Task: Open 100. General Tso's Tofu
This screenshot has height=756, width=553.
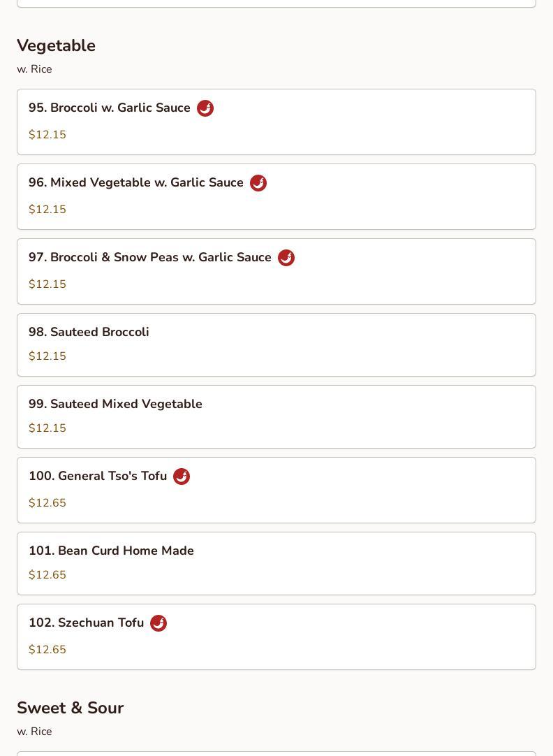Action: [276, 490]
